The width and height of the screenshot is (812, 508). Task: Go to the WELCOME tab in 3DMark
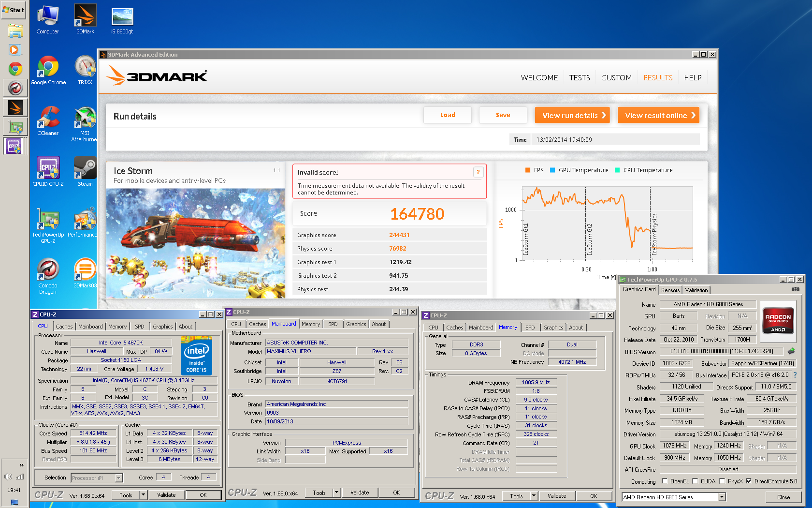point(539,77)
